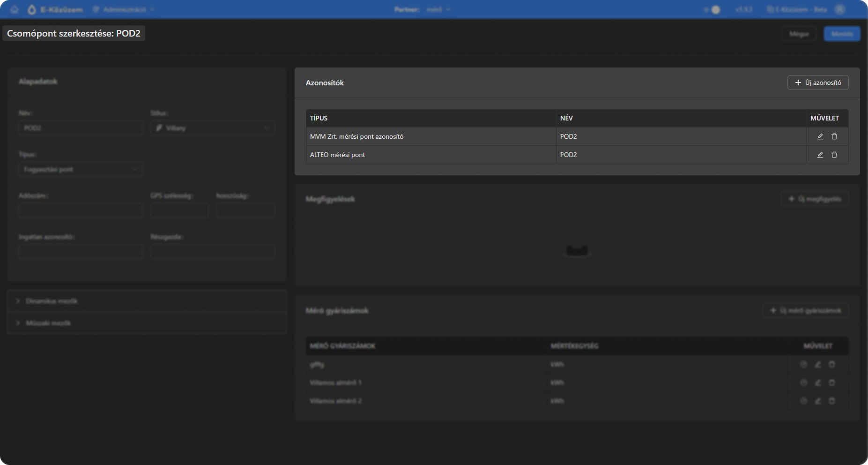This screenshot has height=465, width=868.
Task: Click the Új megfigyelés button
Action: pos(815,199)
